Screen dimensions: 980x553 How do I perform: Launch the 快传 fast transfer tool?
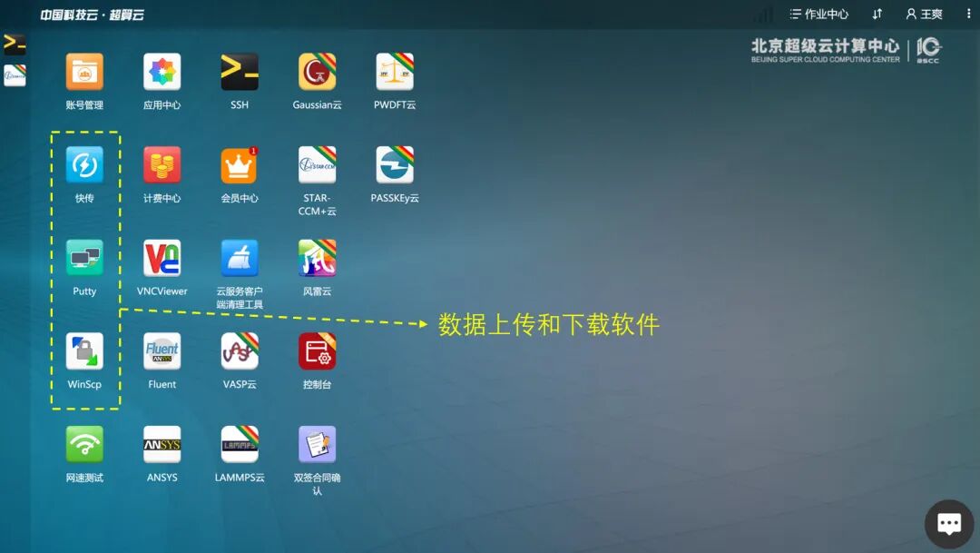(84, 165)
